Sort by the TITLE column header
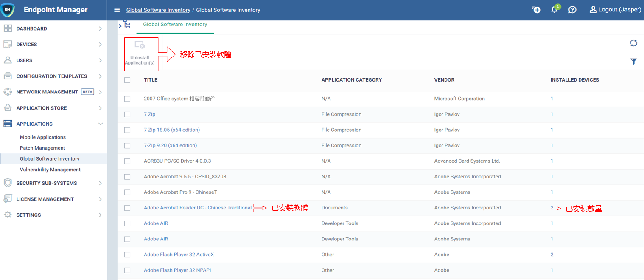Screen dimensions: 644x280 click(151, 80)
